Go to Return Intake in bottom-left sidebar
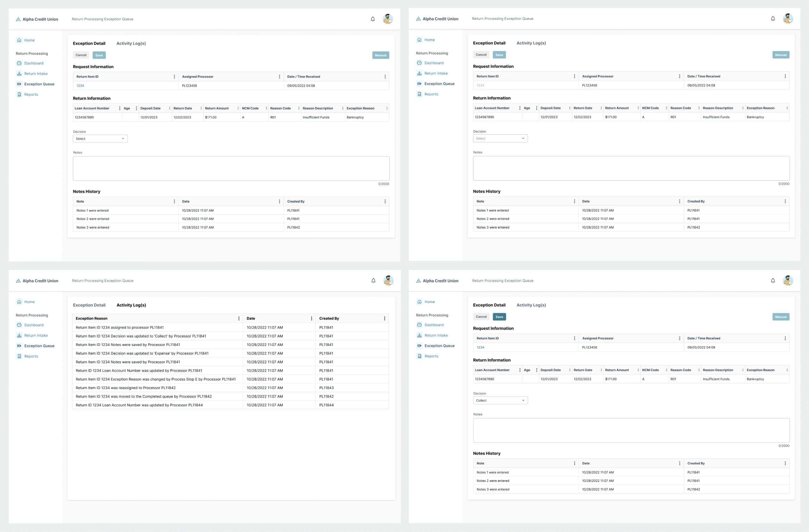The height and width of the screenshot is (532, 809). pyautogui.click(x=32, y=335)
